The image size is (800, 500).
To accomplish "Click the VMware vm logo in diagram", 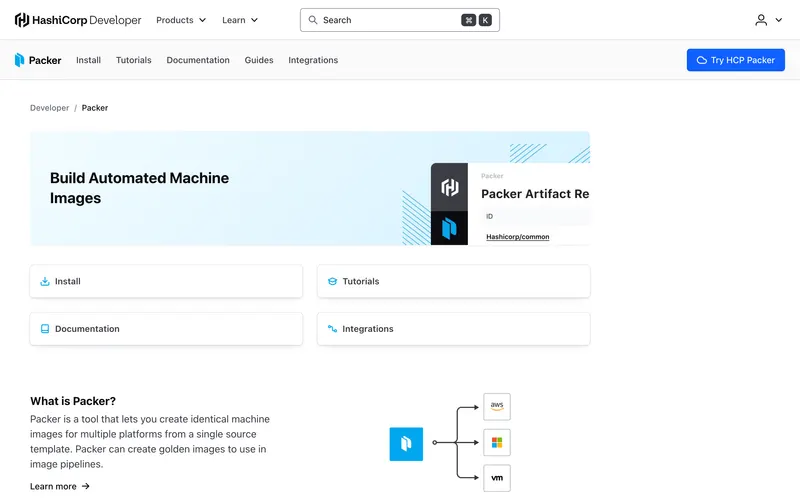I will 497,478.
